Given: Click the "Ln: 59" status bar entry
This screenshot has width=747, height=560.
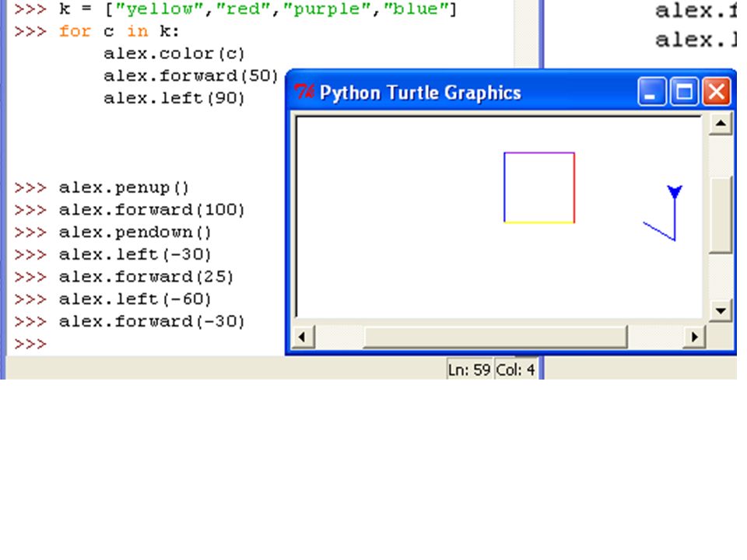Looking at the screenshot, I should [x=469, y=369].
